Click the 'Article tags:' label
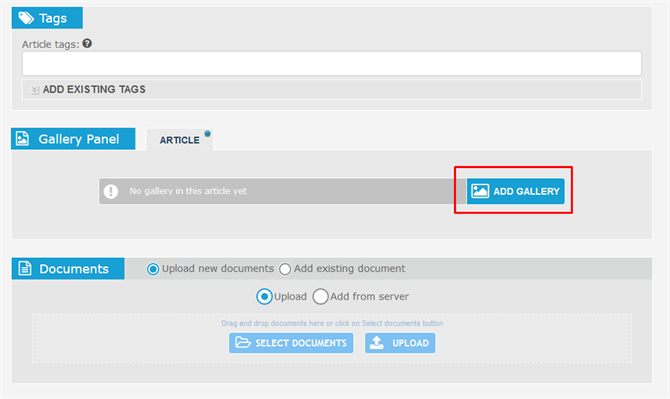The width and height of the screenshot is (670, 399). (50, 44)
